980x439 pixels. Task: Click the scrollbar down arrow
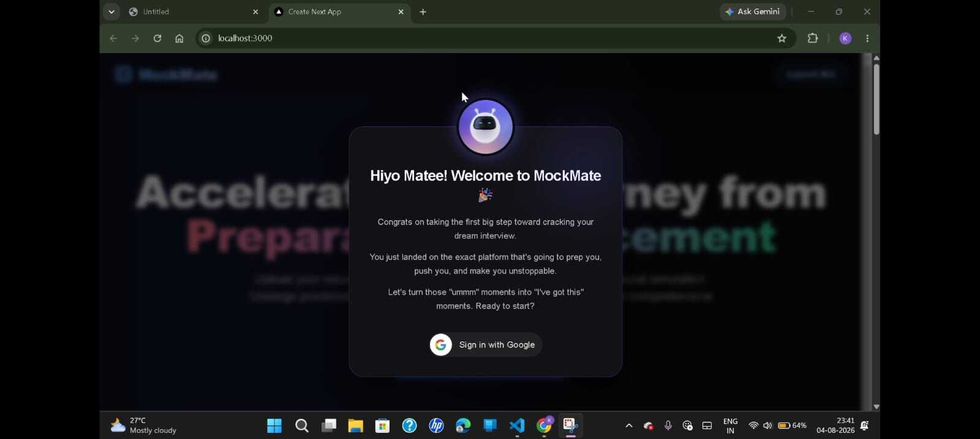tap(876, 407)
